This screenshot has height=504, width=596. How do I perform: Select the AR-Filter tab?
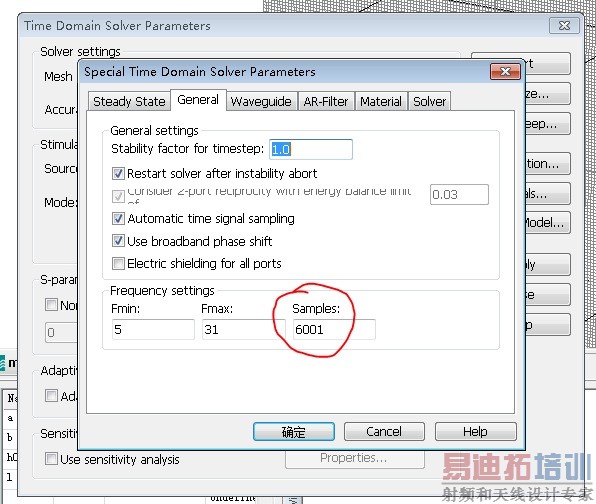tap(326, 101)
